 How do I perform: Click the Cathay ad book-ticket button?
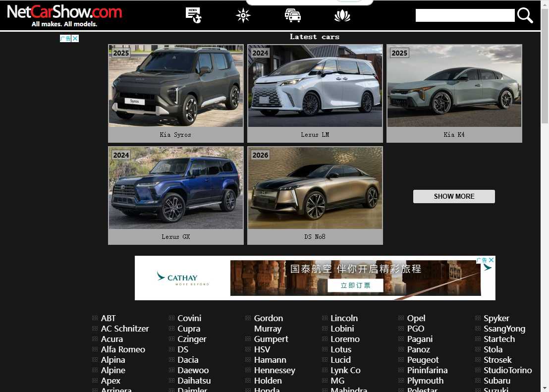click(355, 285)
